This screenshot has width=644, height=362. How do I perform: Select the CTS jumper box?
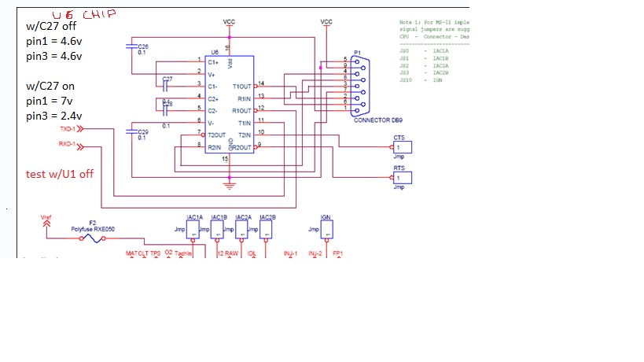point(403,147)
